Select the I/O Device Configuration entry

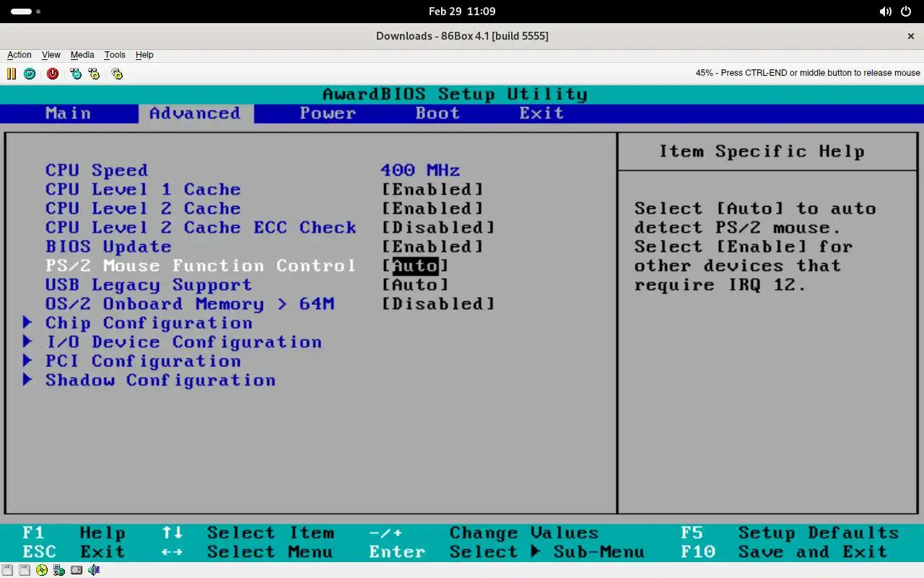(x=183, y=342)
